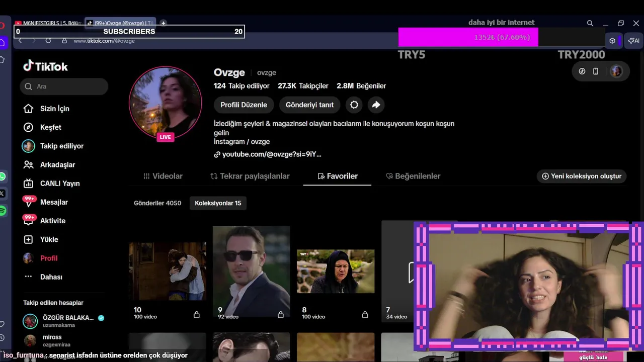Open 27.3K Takipçiler list
The image size is (644, 362).
pos(303,86)
